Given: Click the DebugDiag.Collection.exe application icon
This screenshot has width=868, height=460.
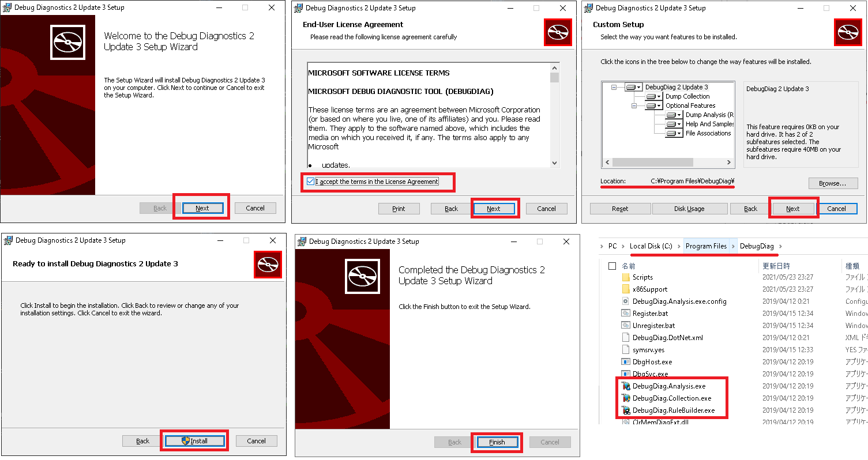Looking at the screenshot, I should point(625,398).
